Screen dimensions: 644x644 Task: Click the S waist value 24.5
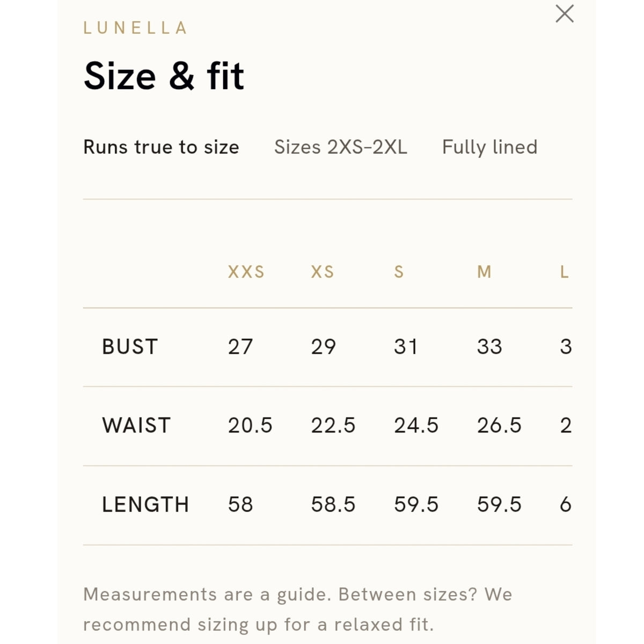pos(416,426)
